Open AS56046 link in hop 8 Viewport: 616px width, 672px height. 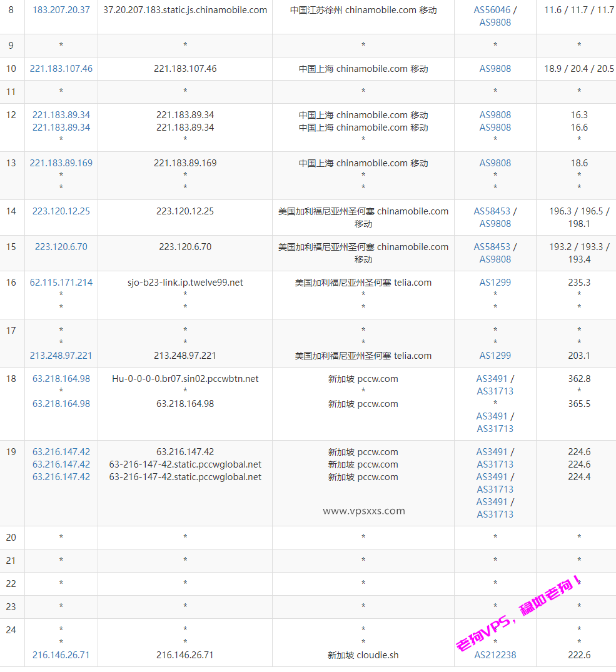[492, 10]
